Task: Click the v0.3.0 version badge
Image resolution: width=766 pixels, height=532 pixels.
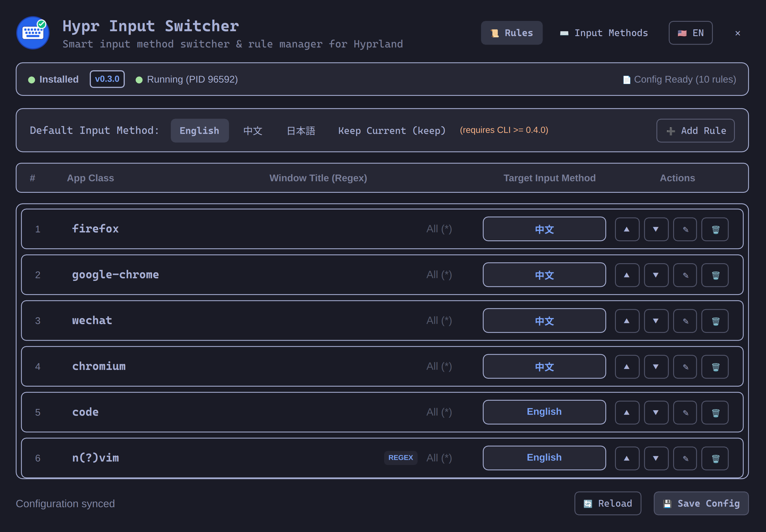Action: click(x=107, y=79)
